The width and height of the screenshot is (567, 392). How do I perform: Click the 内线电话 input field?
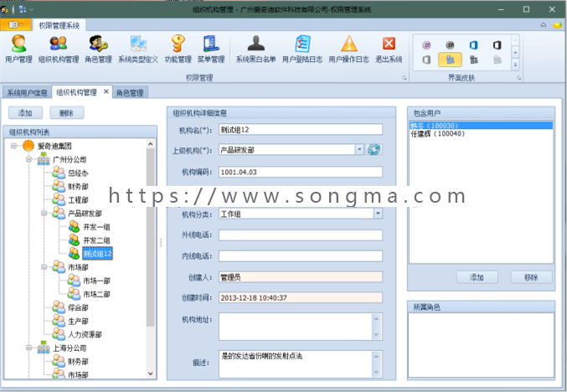click(301, 256)
